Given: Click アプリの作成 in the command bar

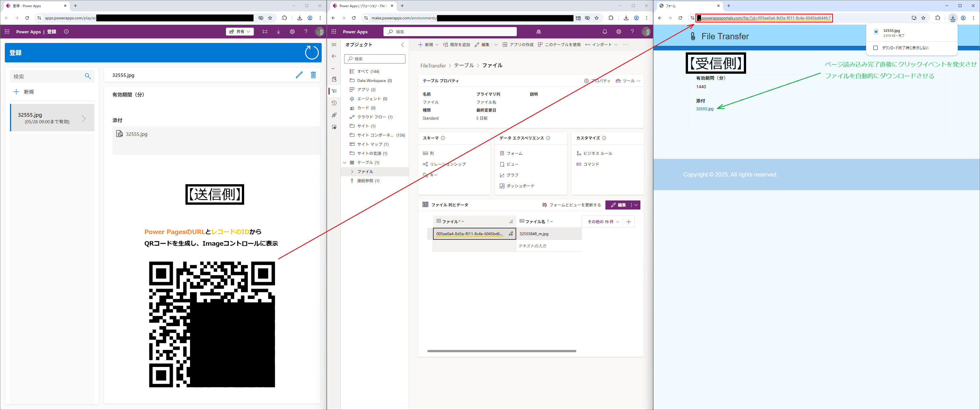Looking at the screenshot, I should [518, 44].
